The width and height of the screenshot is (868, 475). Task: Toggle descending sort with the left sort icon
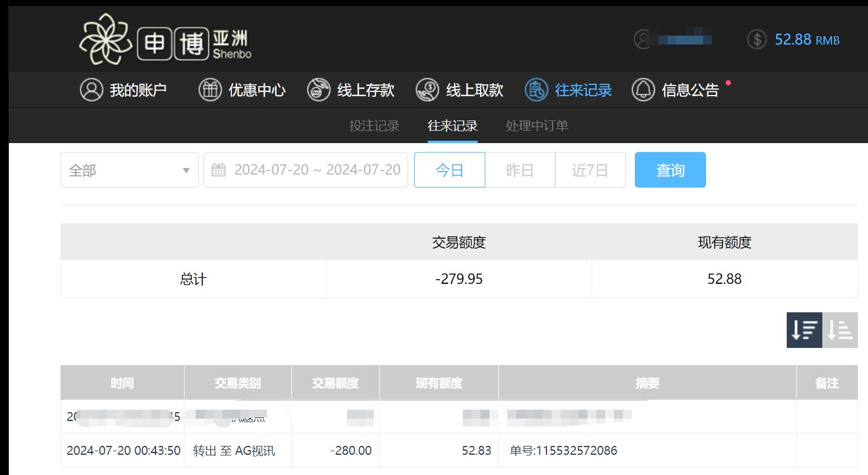pyautogui.click(x=804, y=330)
